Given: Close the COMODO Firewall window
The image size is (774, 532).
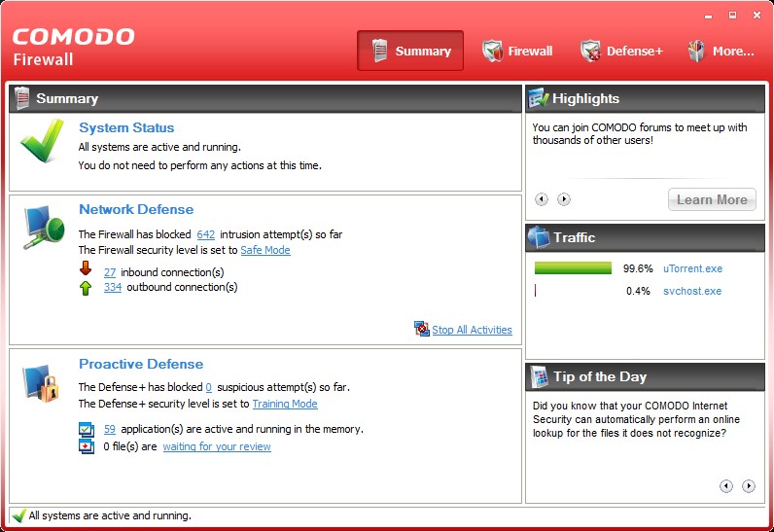Looking at the screenshot, I should [756, 16].
